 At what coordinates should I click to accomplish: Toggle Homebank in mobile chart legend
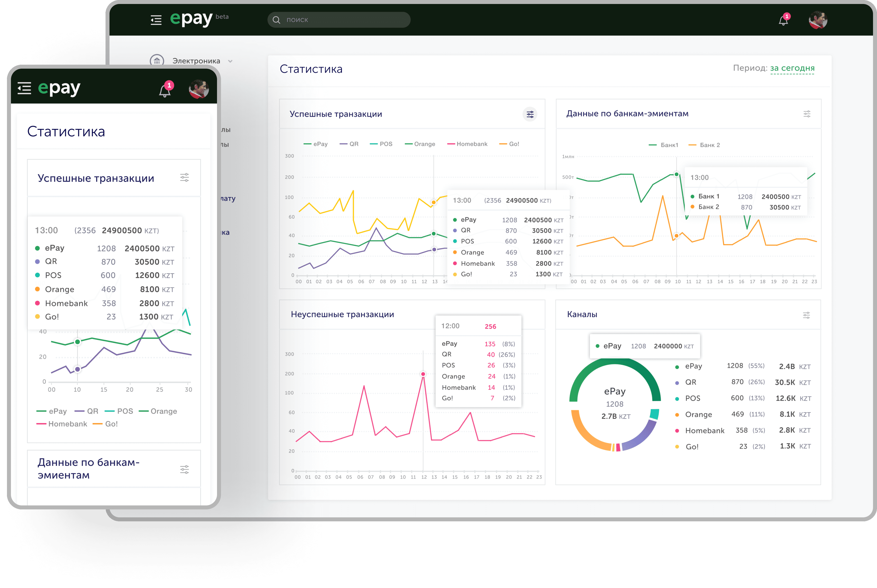point(62,424)
